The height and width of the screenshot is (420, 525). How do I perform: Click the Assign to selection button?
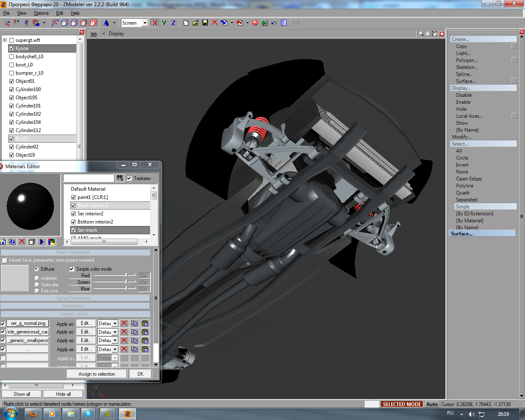click(97, 374)
